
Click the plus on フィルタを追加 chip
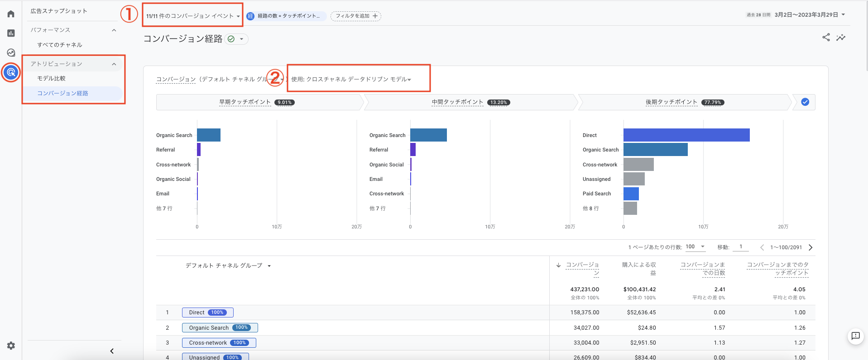[x=375, y=16]
